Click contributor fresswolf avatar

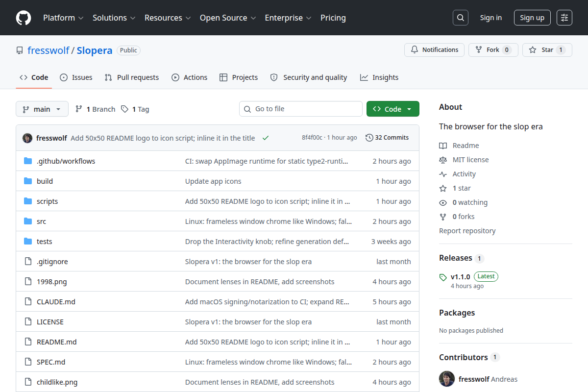(447, 379)
